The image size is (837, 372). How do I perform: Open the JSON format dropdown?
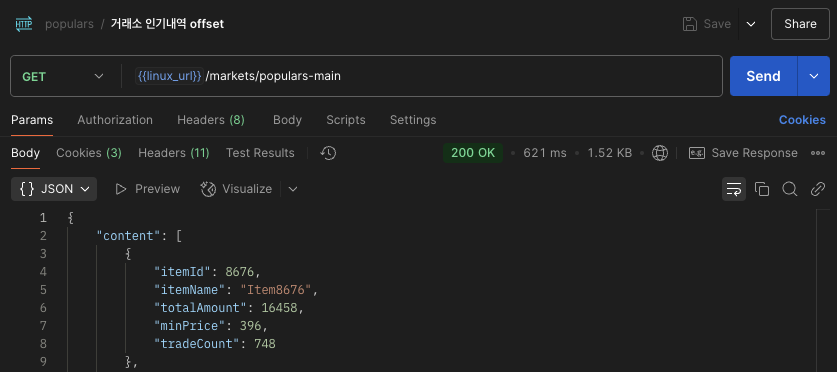54,189
